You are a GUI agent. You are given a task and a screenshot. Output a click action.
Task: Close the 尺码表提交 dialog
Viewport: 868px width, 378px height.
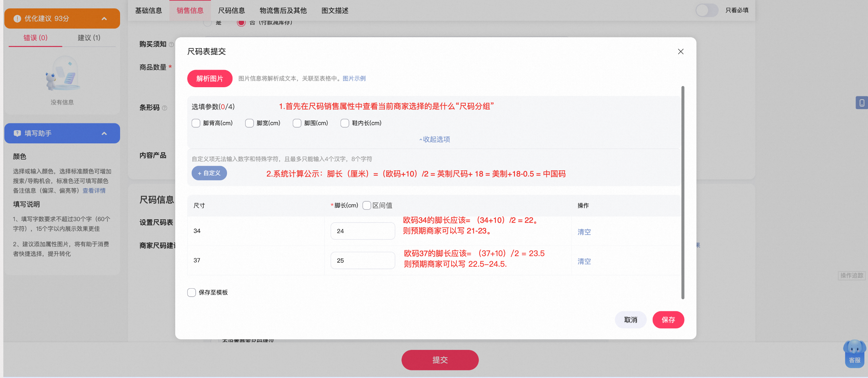681,51
